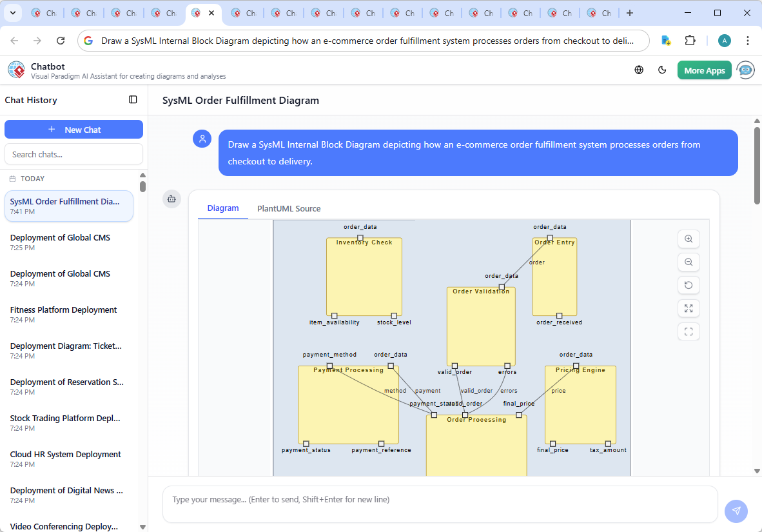Zoom in on the diagram
The width and height of the screenshot is (762, 532).
pyautogui.click(x=689, y=239)
